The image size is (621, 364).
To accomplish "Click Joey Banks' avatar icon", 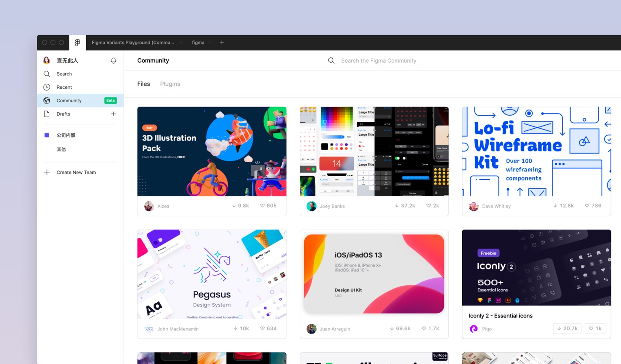I will [311, 206].
